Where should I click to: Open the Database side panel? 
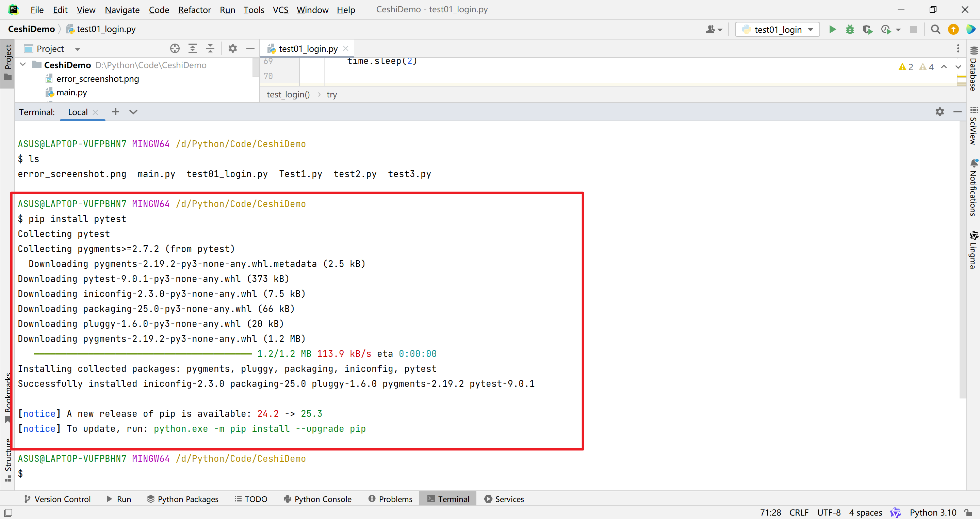click(974, 68)
